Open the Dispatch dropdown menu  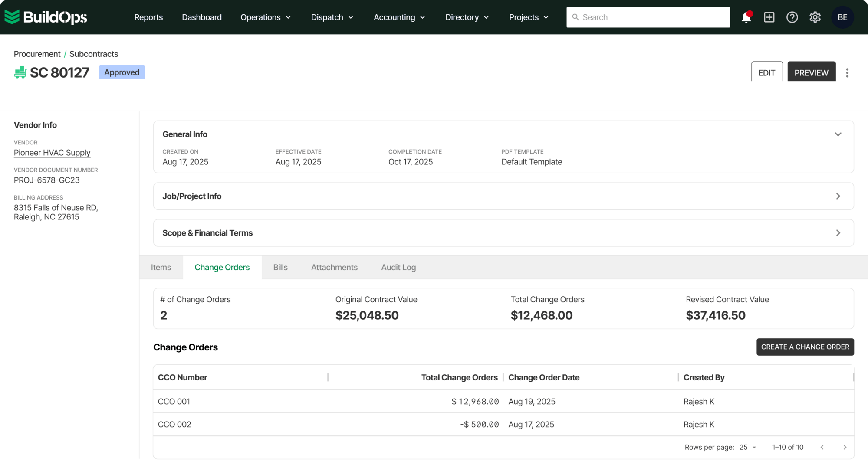[332, 17]
